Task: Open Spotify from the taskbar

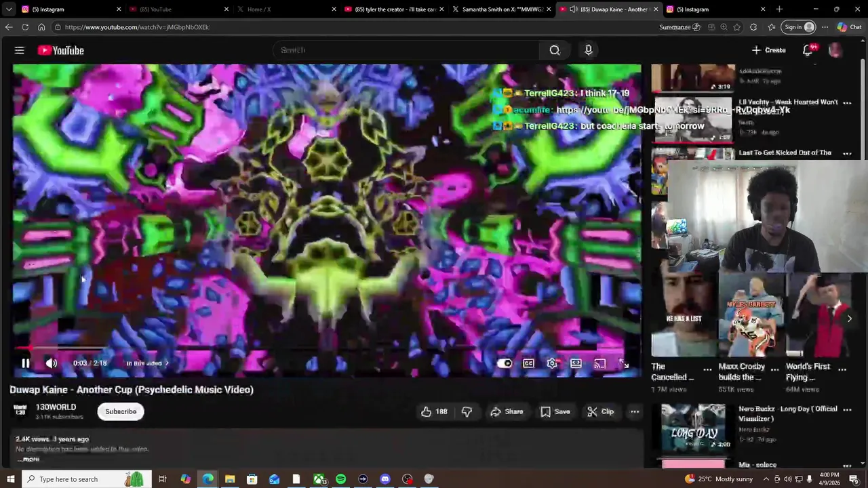Action: point(340,479)
